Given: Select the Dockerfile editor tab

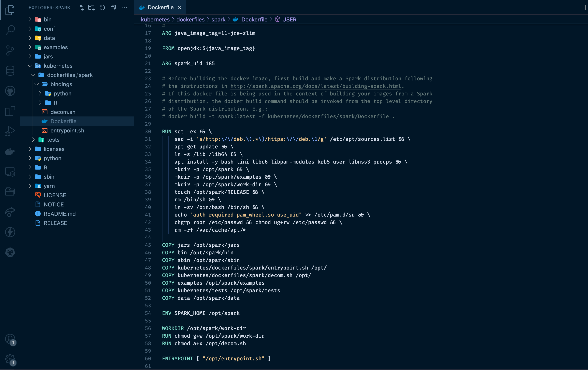Looking at the screenshot, I should (160, 8).
